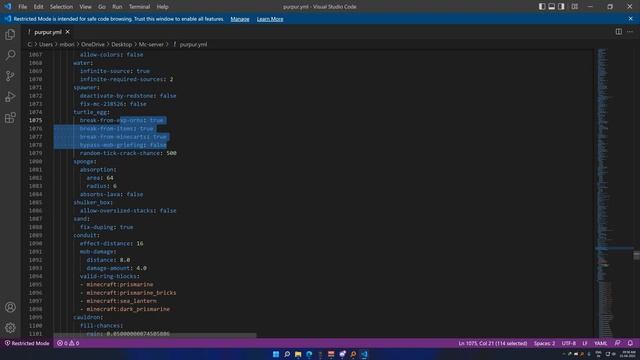This screenshot has height=360, width=640.
Task: Place cursor on turtle_egg line
Action: tap(91, 112)
